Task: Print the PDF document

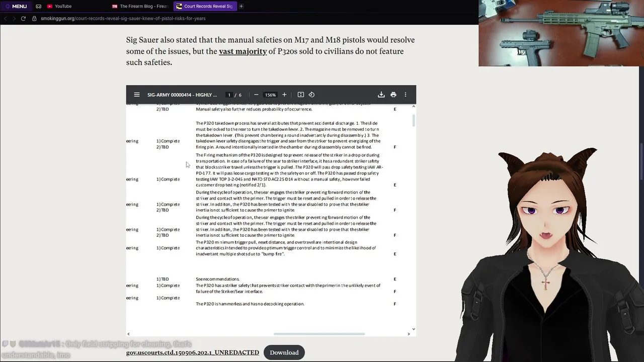Action: coord(393,95)
